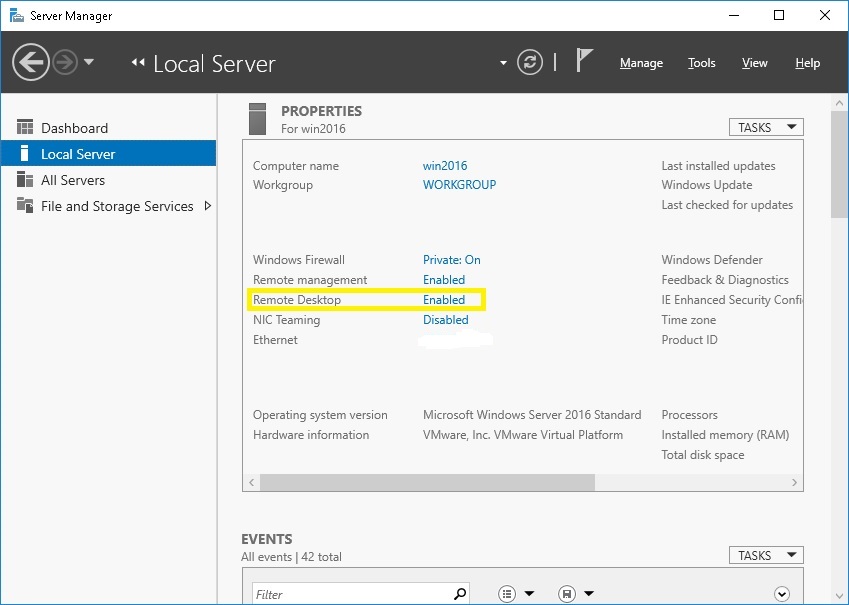Click the breadcrumb double-arrow before Local Server
Viewport: 849px width, 605px height.
tap(138, 62)
